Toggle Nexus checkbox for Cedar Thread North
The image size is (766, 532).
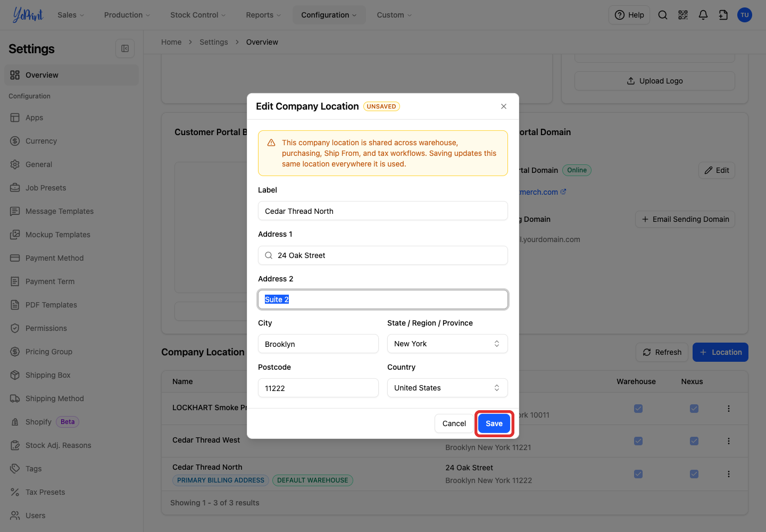tap(694, 474)
